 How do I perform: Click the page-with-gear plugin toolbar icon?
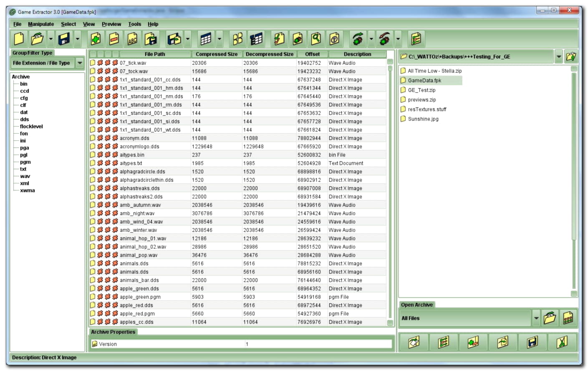[x=298, y=39]
